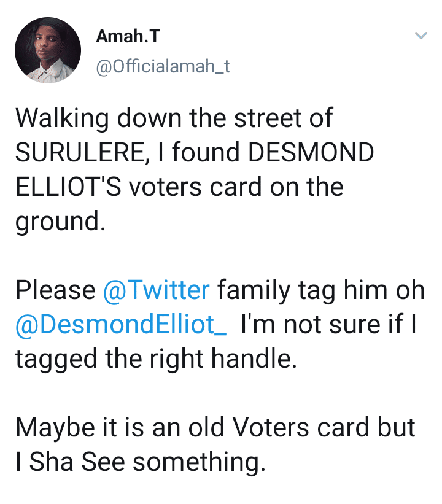Expand the tweet options chevron

pos(421,37)
